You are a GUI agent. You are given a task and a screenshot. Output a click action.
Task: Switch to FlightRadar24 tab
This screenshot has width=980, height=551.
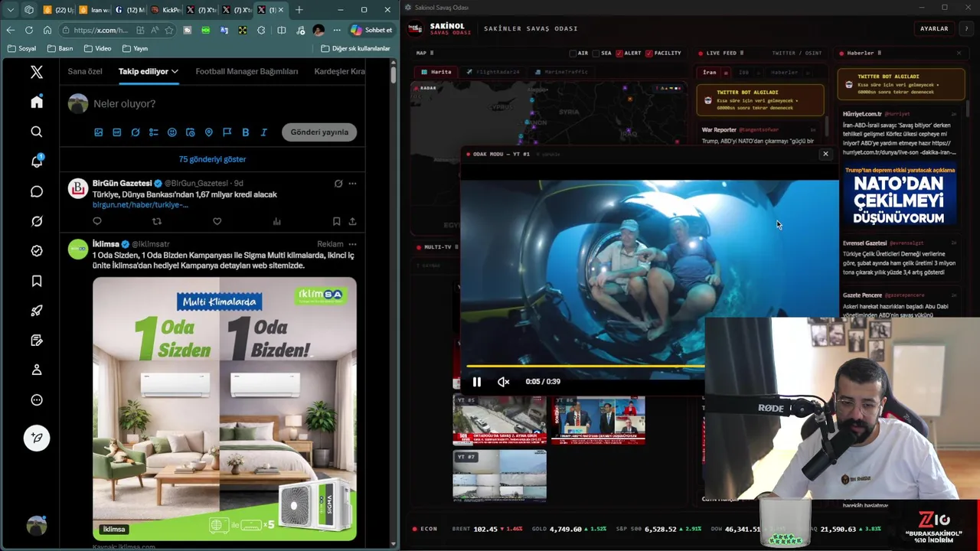click(x=493, y=72)
